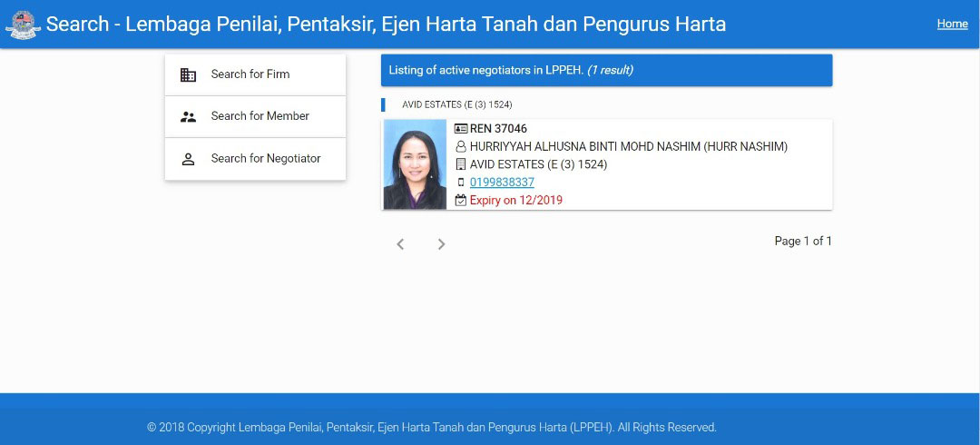The image size is (980, 445).
Task: Open the Search for Member menu item
Action: click(x=255, y=116)
